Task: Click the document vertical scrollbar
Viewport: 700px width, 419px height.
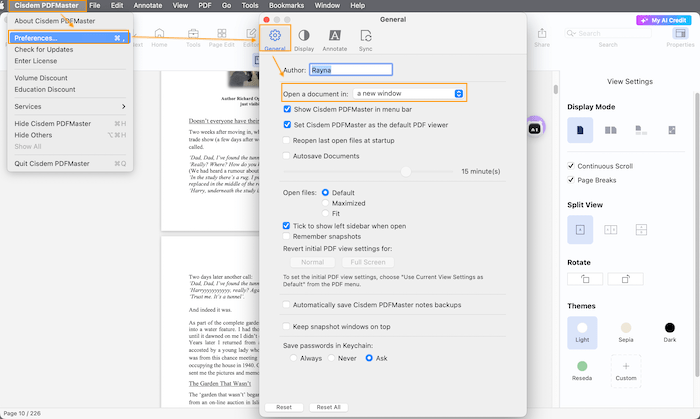Action: point(555,89)
